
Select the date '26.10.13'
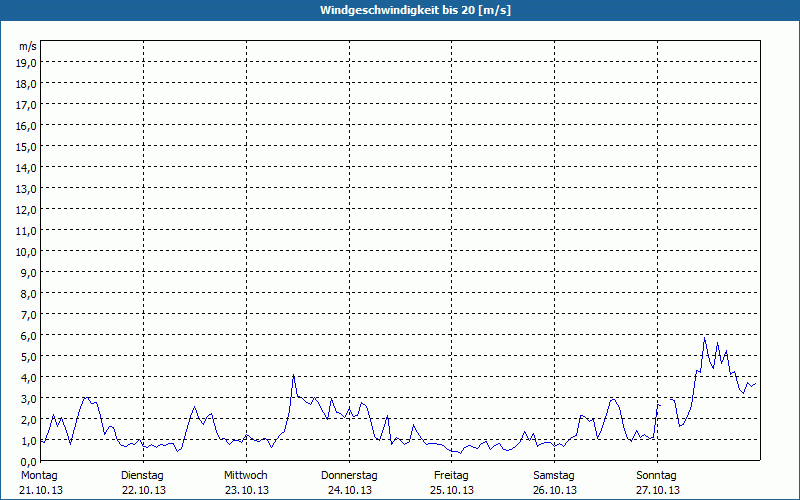click(x=555, y=490)
